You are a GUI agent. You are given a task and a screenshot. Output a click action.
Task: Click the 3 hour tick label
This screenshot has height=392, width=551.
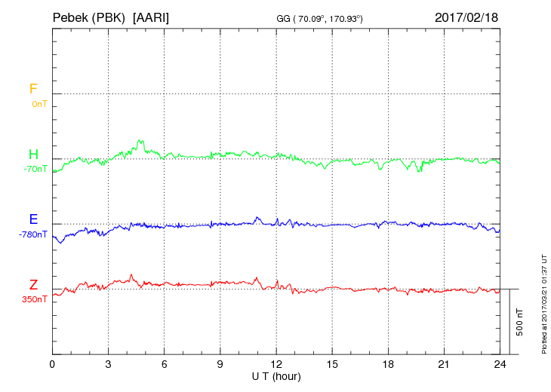[108, 364]
